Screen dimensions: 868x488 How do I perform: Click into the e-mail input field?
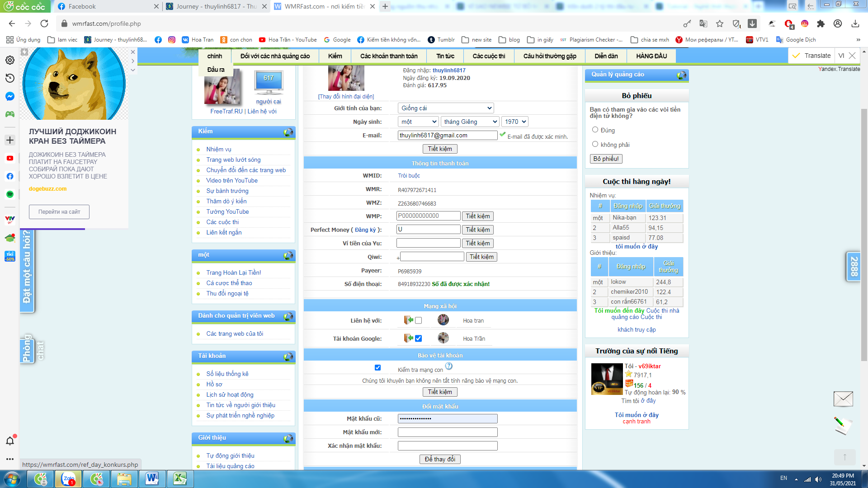point(448,135)
